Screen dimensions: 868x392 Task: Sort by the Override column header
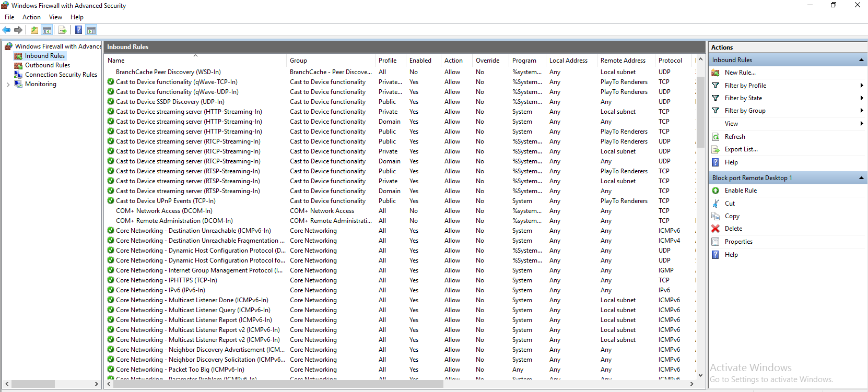pyautogui.click(x=490, y=61)
